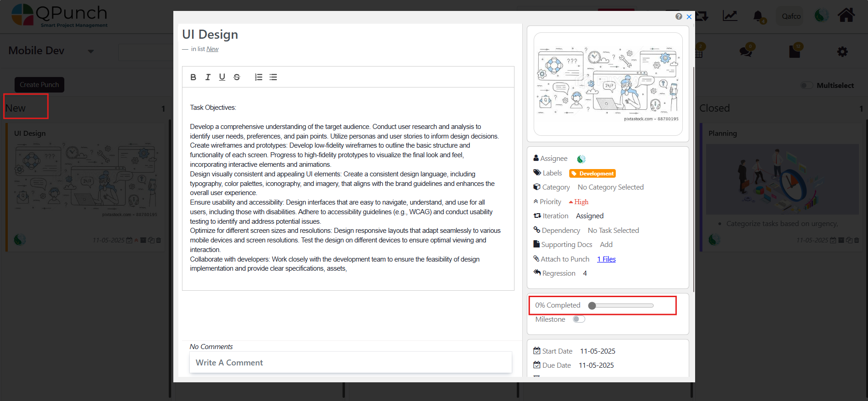Apply italic formatting in the editor
This screenshot has width=868, height=401.
208,77
